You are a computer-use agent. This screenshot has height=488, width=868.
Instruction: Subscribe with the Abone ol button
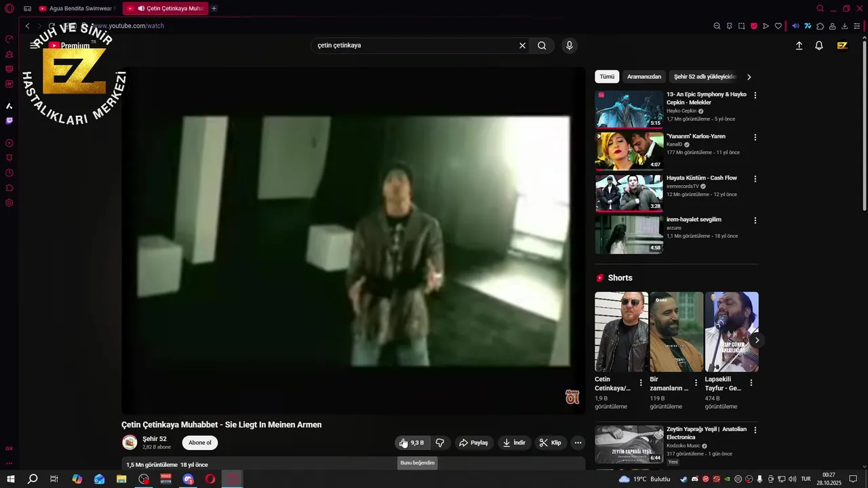click(x=200, y=443)
